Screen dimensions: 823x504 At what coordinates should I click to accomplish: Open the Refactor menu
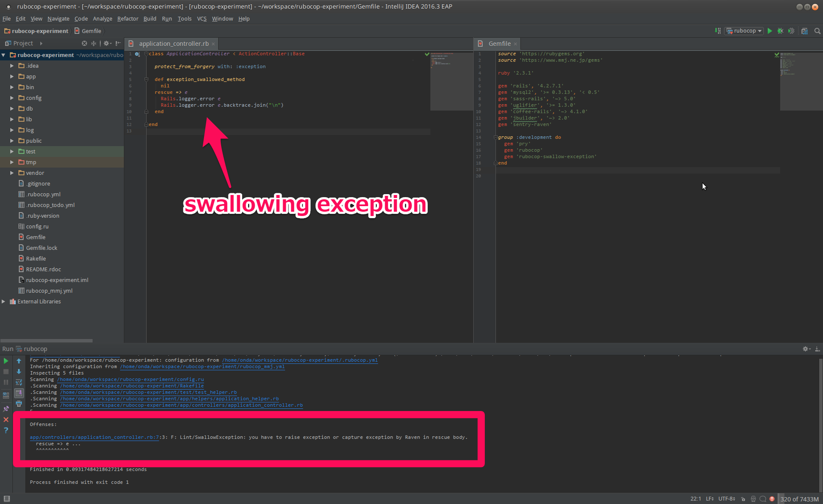[127, 18]
